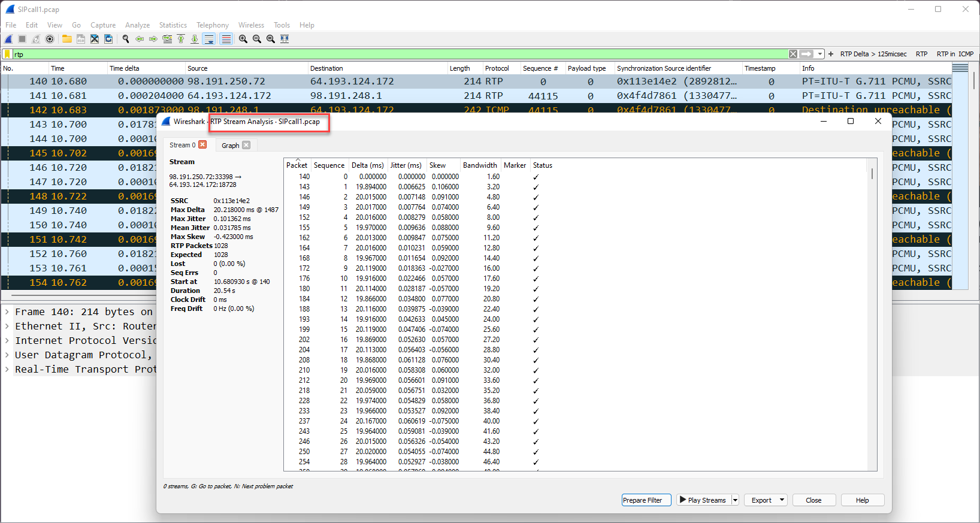Click the reload capture file icon
Viewport: 980px width, 523px height.
tap(108, 39)
